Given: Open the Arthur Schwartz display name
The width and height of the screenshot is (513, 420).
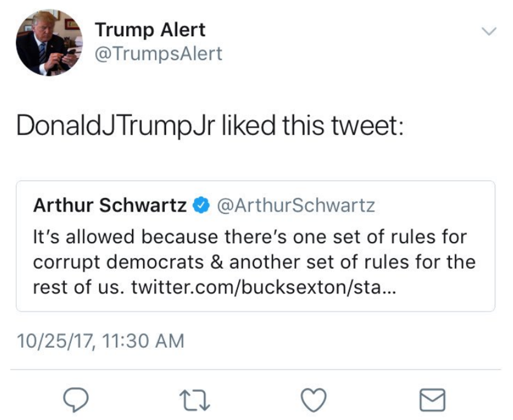Looking at the screenshot, I should (110, 206).
